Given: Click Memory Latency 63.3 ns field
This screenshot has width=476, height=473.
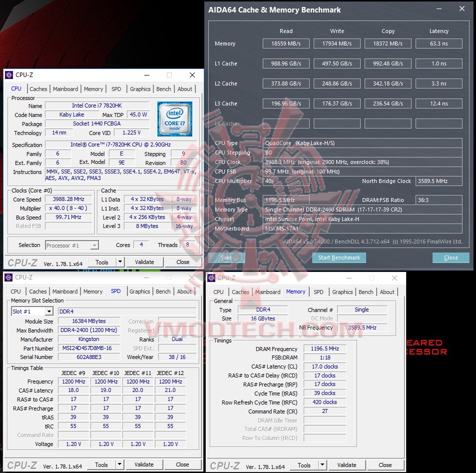Looking at the screenshot, I should (x=439, y=43).
